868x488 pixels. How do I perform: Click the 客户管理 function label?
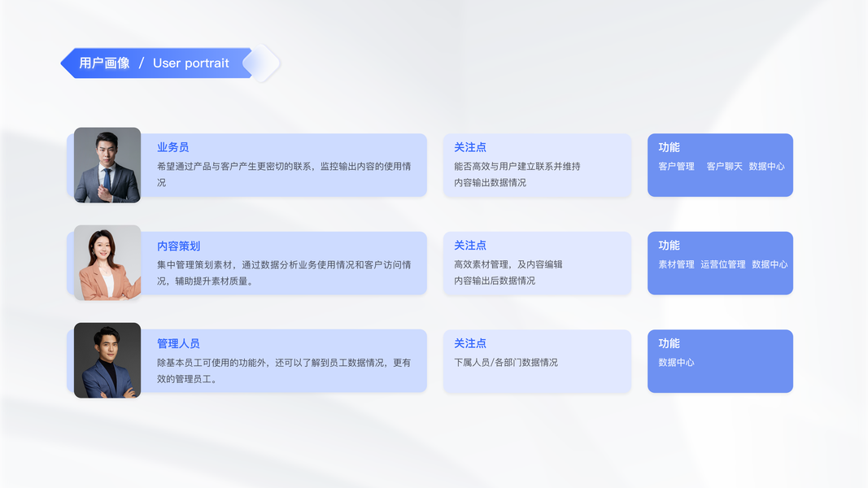point(676,166)
